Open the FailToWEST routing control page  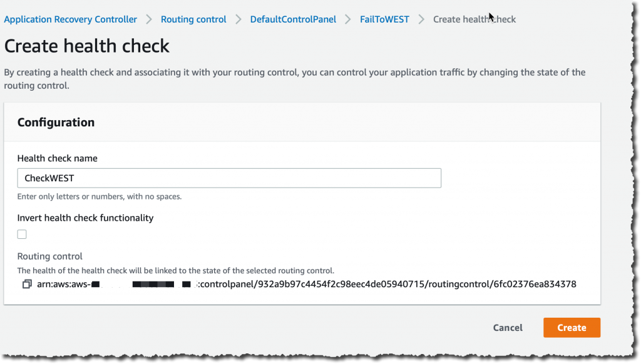(384, 19)
